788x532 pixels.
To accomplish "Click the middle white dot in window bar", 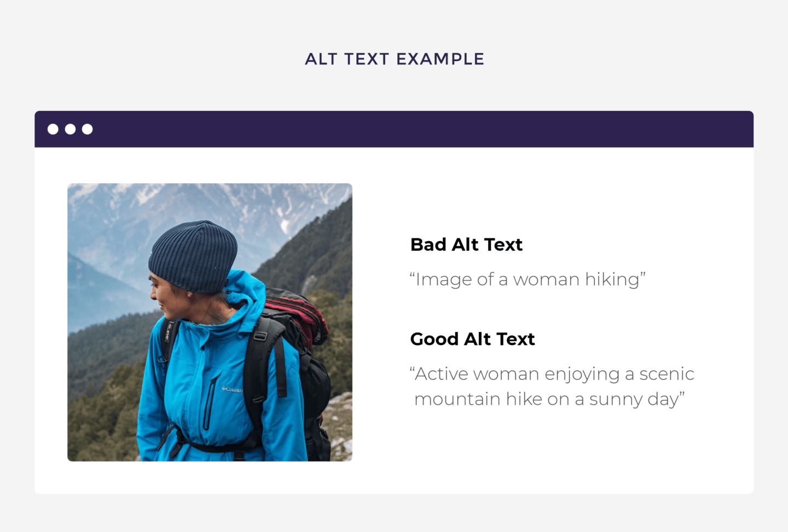I will [x=70, y=129].
